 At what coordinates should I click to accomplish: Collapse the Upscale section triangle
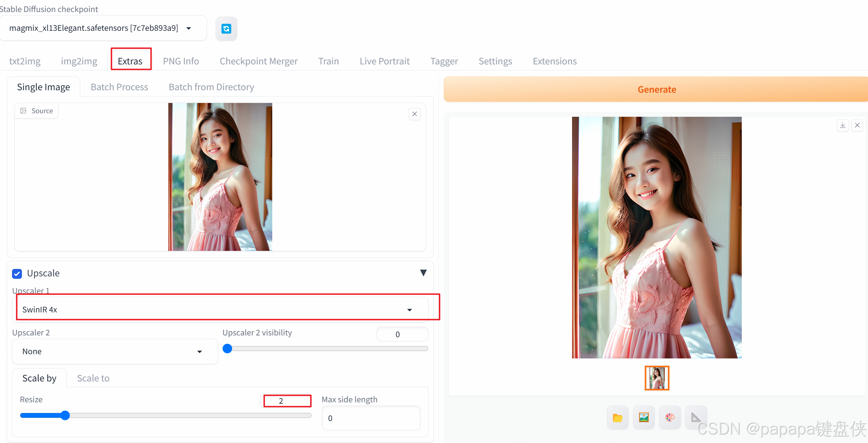pos(423,273)
